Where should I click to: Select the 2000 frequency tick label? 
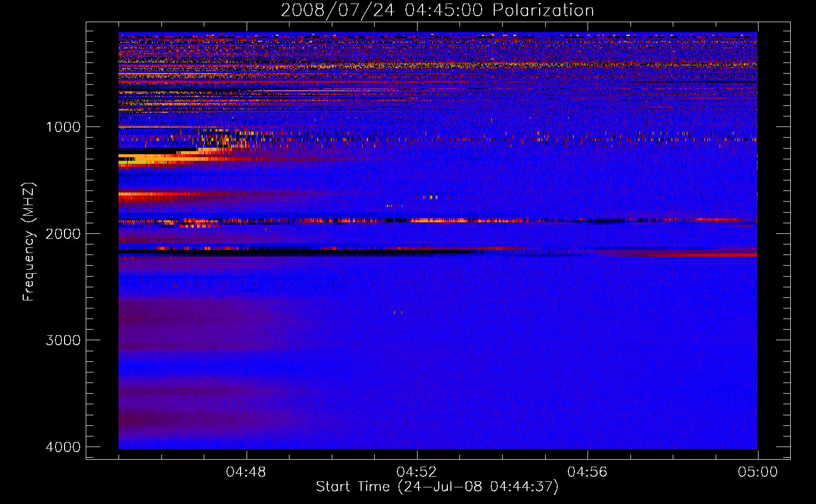pyautogui.click(x=63, y=234)
